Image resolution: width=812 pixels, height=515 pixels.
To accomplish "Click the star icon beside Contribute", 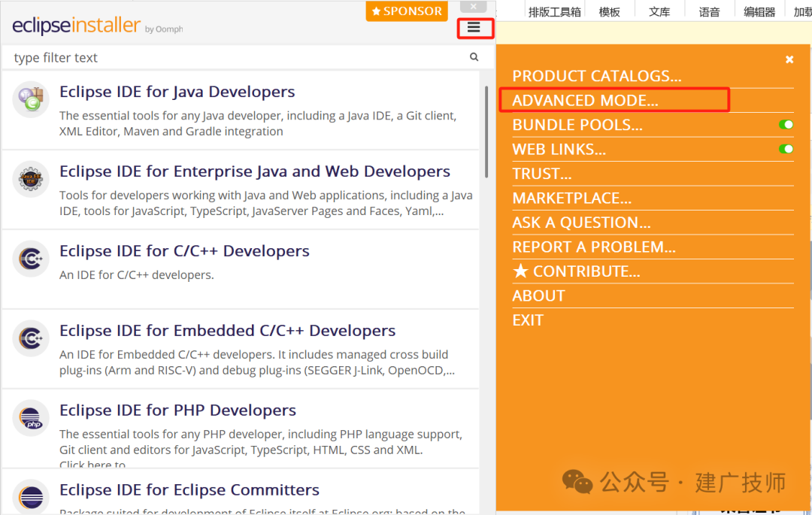I will (x=520, y=271).
